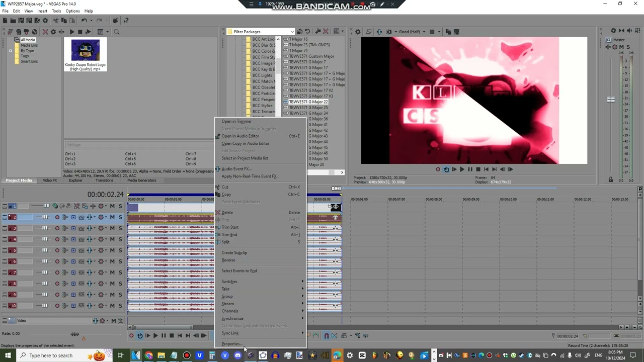Click Split in the context menu
This screenshot has width=644, height=362.
pos(225,242)
